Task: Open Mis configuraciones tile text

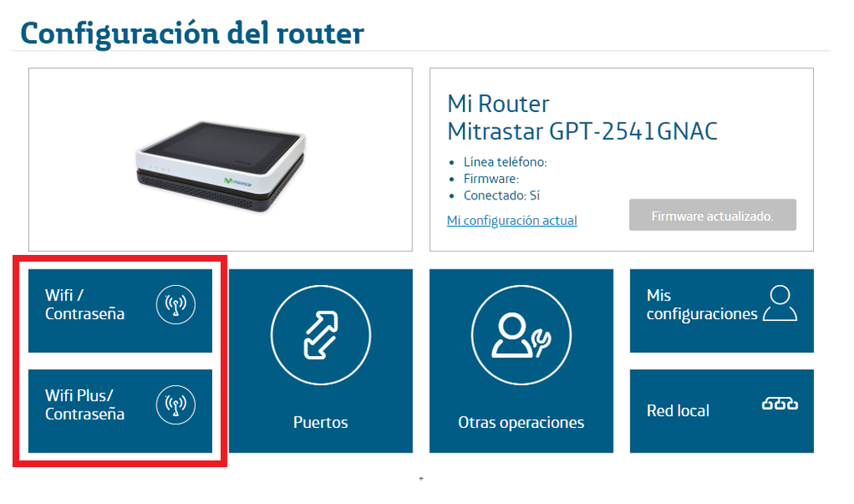Action: point(702,305)
